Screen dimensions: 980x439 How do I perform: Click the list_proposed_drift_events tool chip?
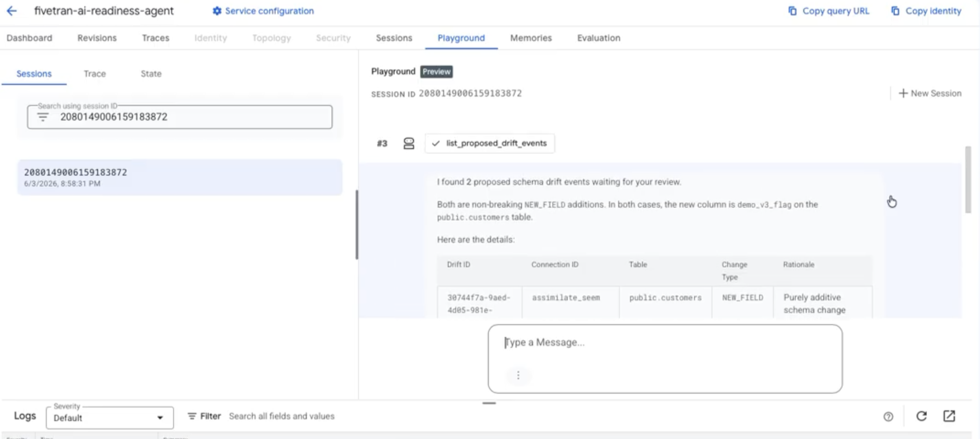[490, 143]
